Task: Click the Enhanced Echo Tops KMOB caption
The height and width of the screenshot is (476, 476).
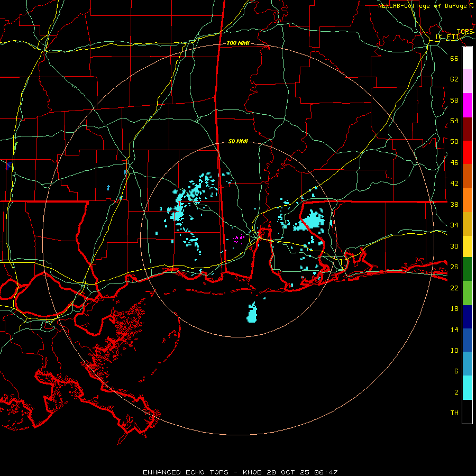Action: (240, 472)
